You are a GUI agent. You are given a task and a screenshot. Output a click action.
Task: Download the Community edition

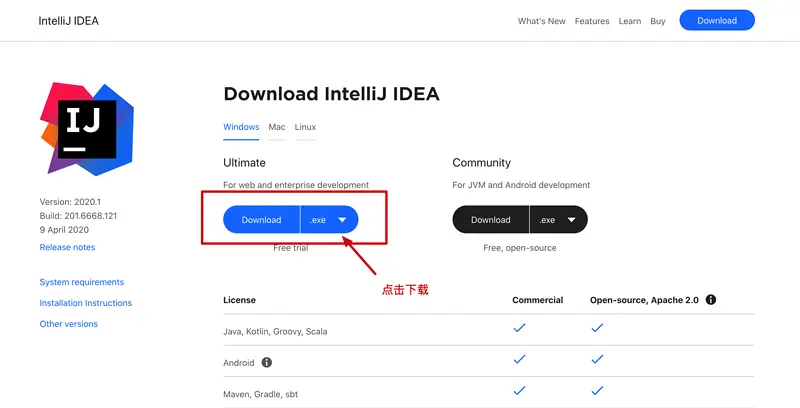click(x=490, y=220)
